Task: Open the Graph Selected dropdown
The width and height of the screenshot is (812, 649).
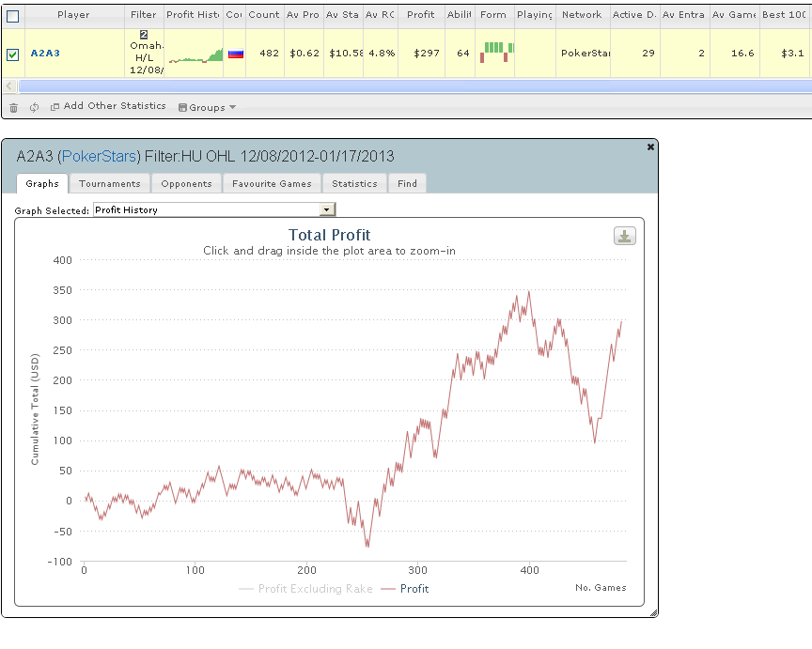Action: coord(214,209)
